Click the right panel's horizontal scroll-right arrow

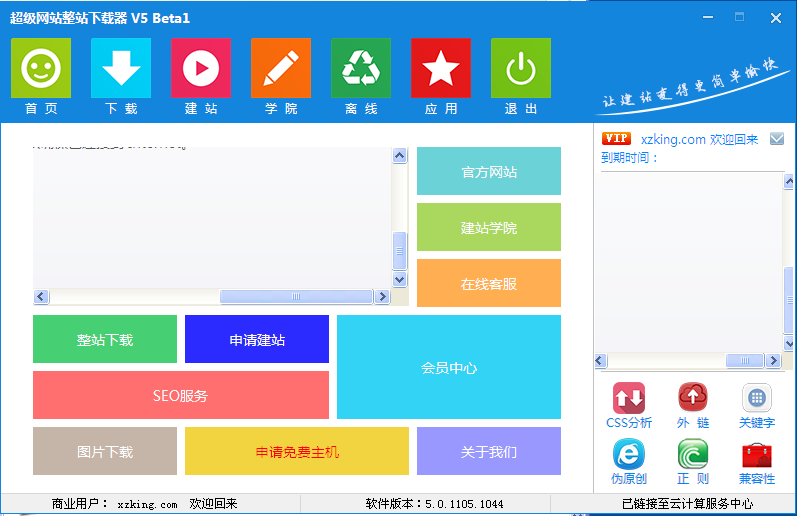(x=773, y=361)
